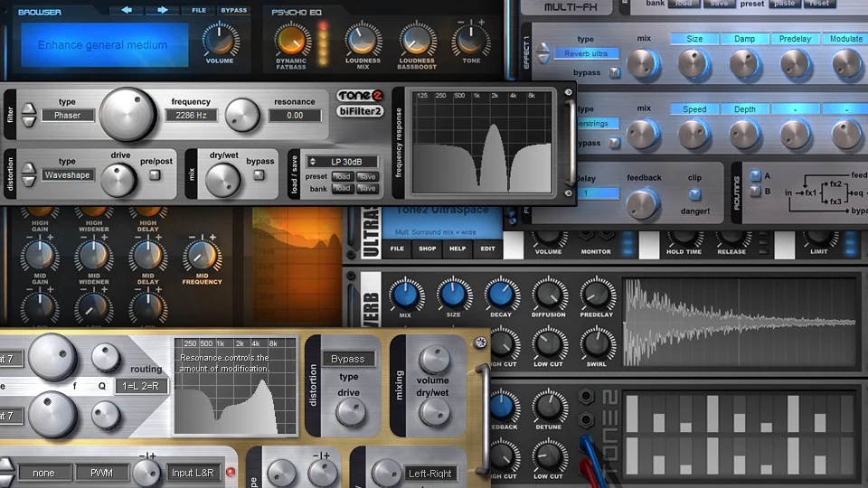868x488 pixels.
Task: Click the browser forward arrow
Action: tap(162, 10)
